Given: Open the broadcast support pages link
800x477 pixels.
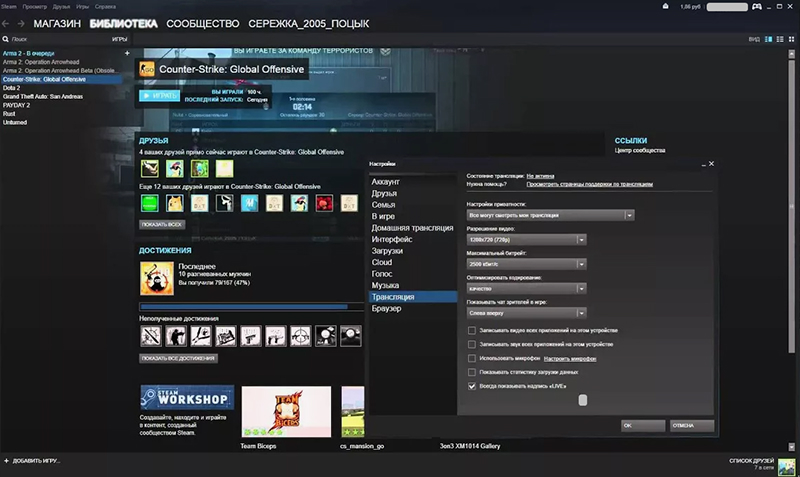Looking at the screenshot, I should [x=589, y=184].
